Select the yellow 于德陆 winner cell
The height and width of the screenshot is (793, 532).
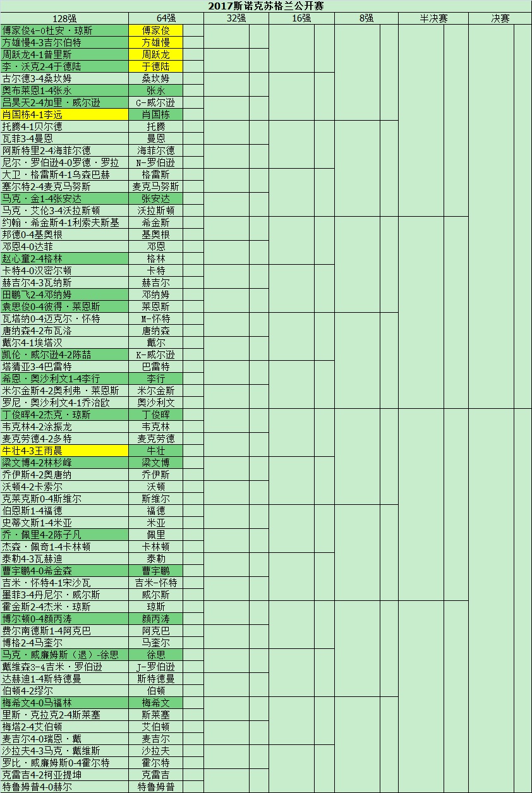155,66
